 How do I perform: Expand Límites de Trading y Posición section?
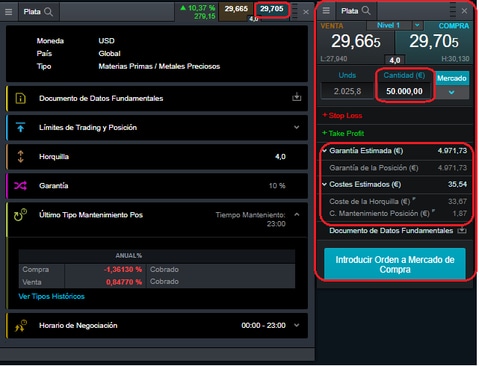click(x=296, y=127)
